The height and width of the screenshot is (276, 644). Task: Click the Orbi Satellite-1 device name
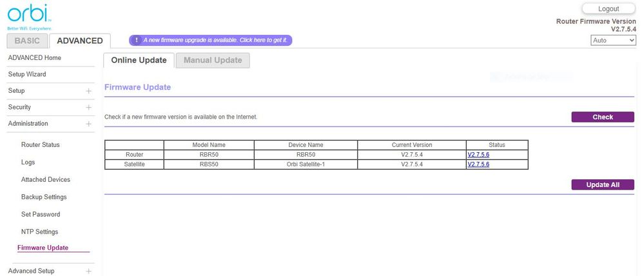(306, 164)
